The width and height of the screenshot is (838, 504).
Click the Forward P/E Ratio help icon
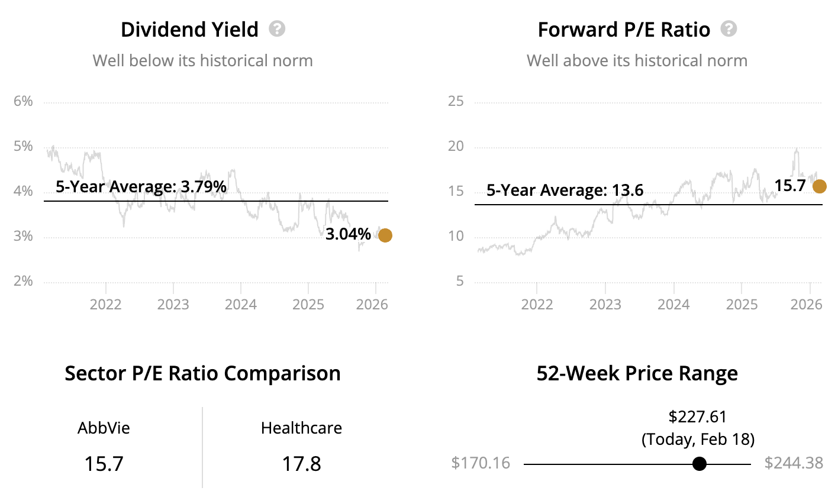[x=729, y=29]
